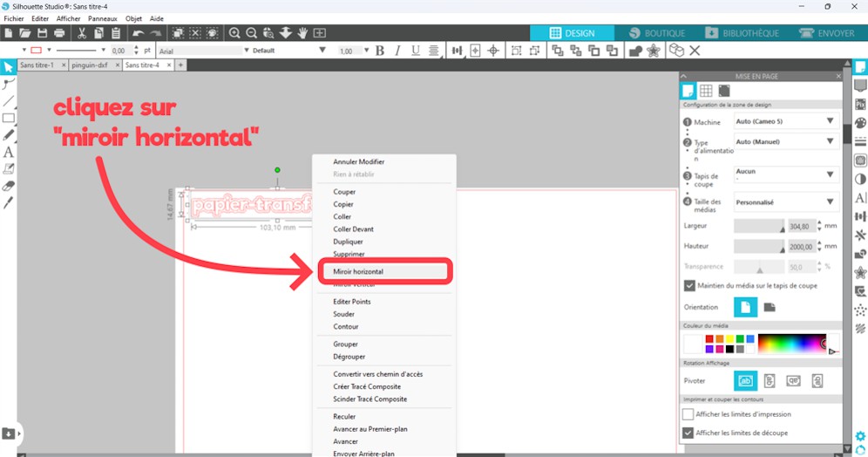Select the Eraser tool in left toolbar
This screenshot has height=457, width=868.
click(9, 186)
